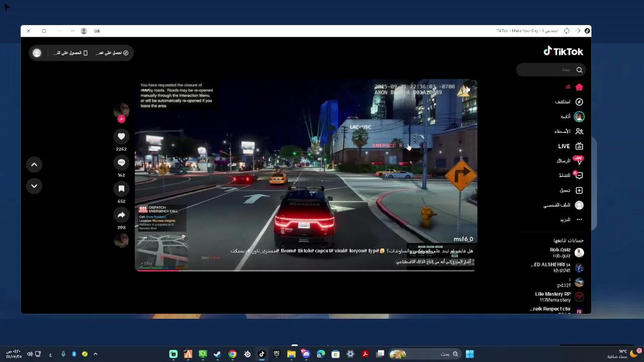This screenshot has width=644, height=362.
Task: Expand the More (المزيد) three-dots menu
Action: (572, 220)
